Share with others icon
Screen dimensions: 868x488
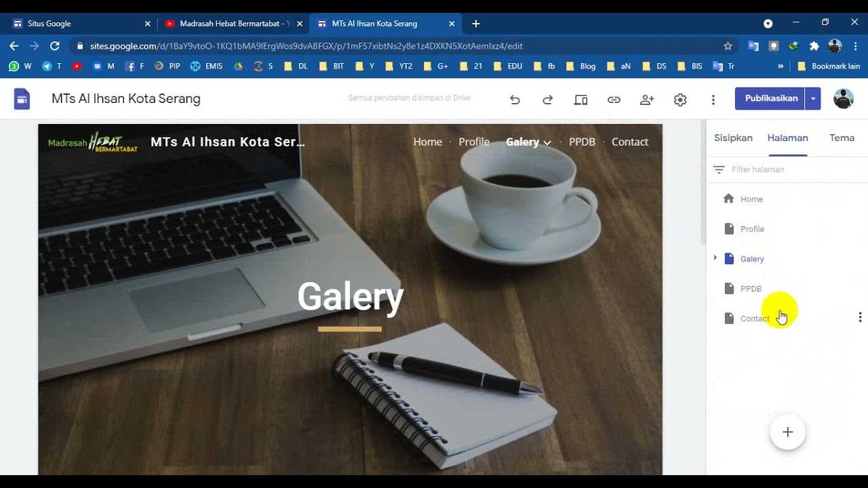[x=647, y=100]
